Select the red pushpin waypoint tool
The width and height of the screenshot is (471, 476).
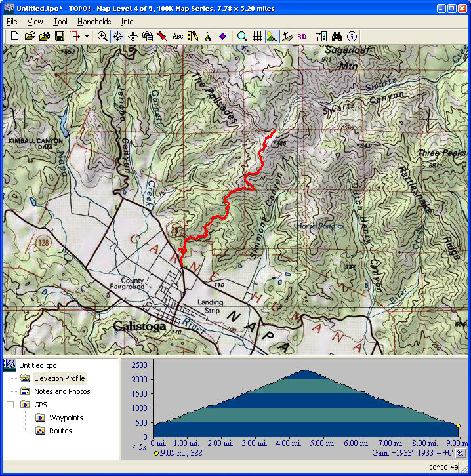pyautogui.click(x=162, y=37)
